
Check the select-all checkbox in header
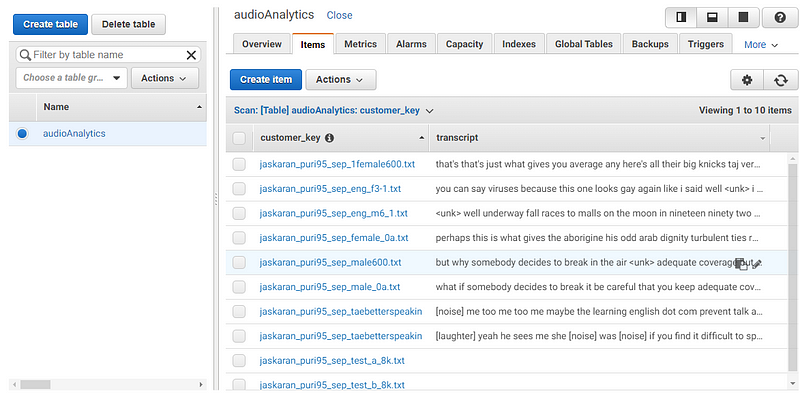[x=239, y=138]
